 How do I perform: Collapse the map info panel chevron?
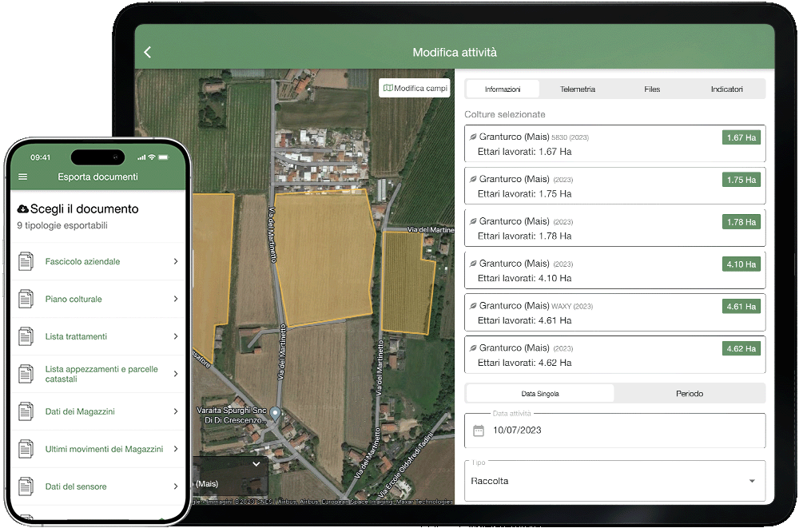point(256,464)
